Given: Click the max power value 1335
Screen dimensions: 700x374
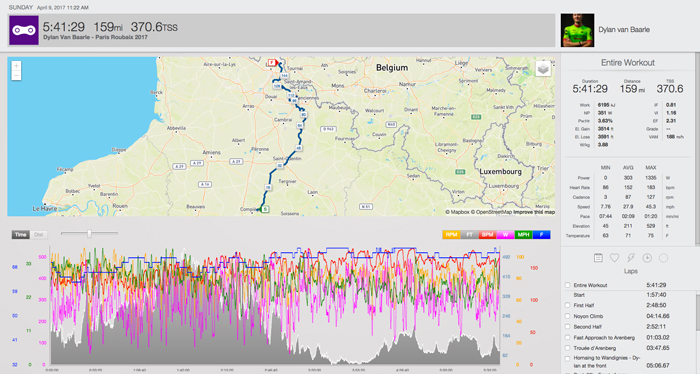Looking at the screenshot, I should click(x=650, y=178).
